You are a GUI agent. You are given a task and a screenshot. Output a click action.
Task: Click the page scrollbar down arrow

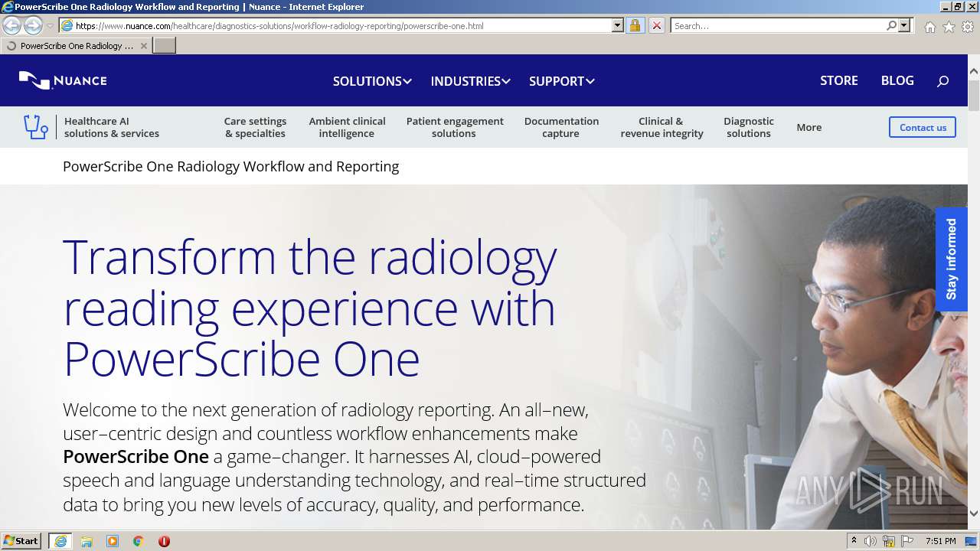click(x=974, y=514)
